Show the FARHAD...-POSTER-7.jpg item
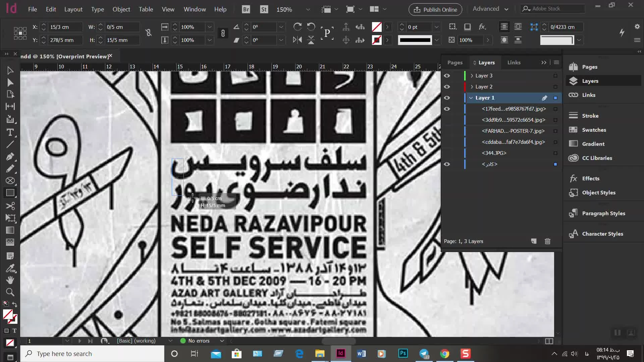This screenshot has width=644, height=362. [x=447, y=131]
